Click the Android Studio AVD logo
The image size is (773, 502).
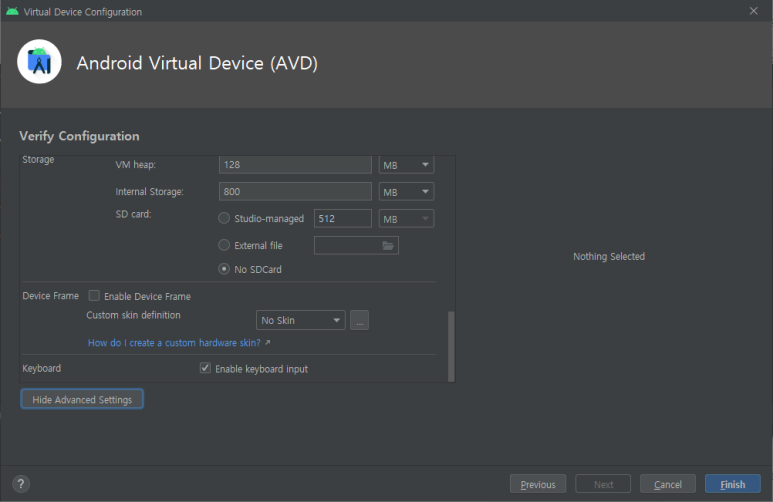point(39,62)
